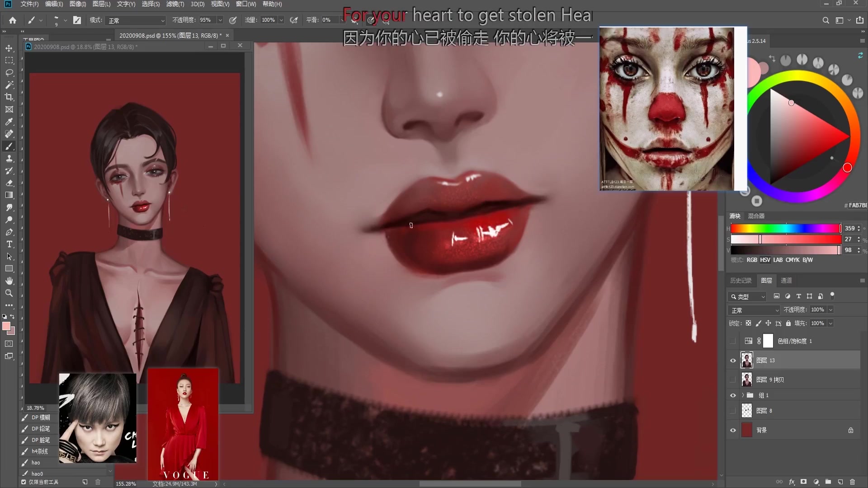Select the Magic Wand tool
Viewport: 868px width, 488px height.
[x=9, y=84]
